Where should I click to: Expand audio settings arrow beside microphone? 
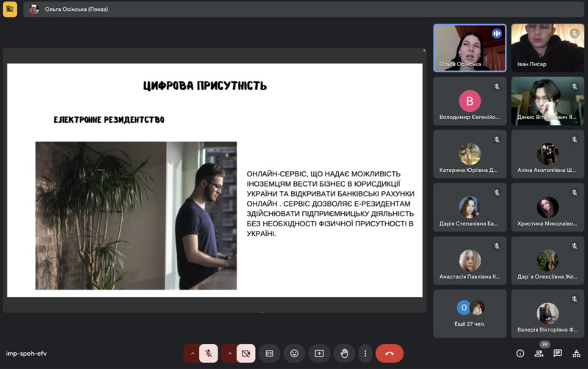pos(192,354)
